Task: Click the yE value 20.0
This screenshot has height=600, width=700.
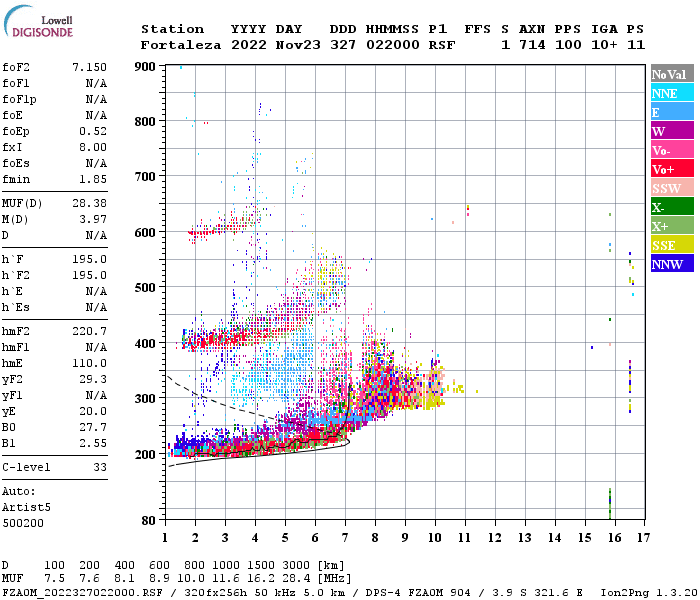Action: [93, 412]
